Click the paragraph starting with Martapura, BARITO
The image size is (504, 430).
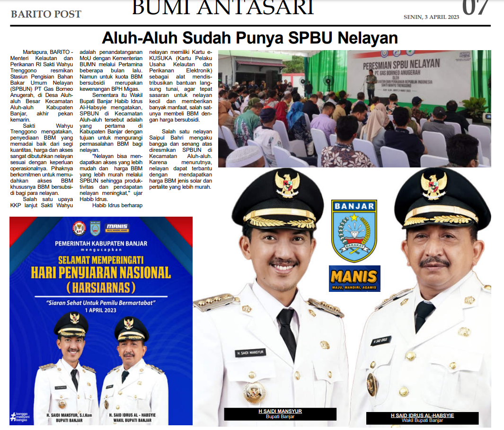coord(42,85)
